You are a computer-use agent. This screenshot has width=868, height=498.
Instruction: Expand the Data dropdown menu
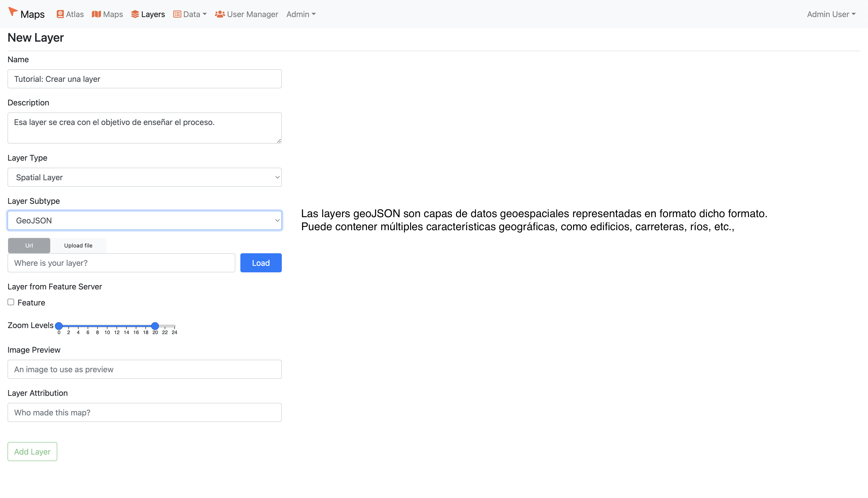pos(190,14)
